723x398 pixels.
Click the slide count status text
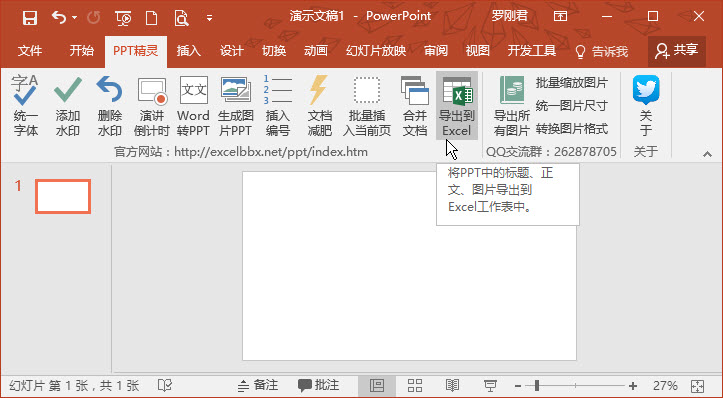click(74, 386)
